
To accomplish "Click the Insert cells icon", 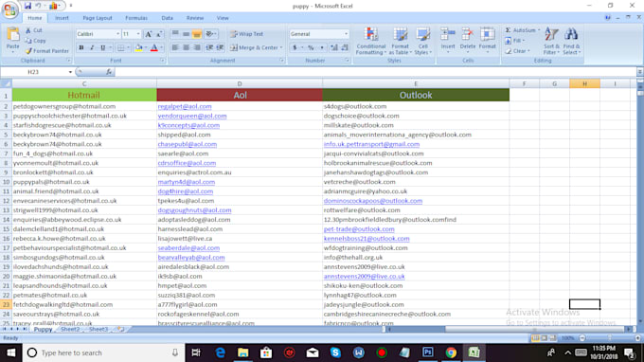I will pyautogui.click(x=448, y=34).
